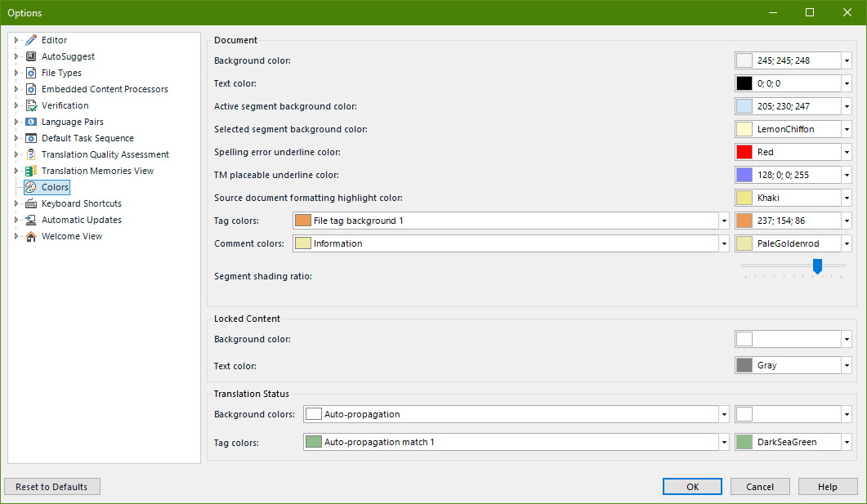Screen dimensions: 867x504
Task: Open the Gray locked text color dropdown
Action: tap(847, 365)
